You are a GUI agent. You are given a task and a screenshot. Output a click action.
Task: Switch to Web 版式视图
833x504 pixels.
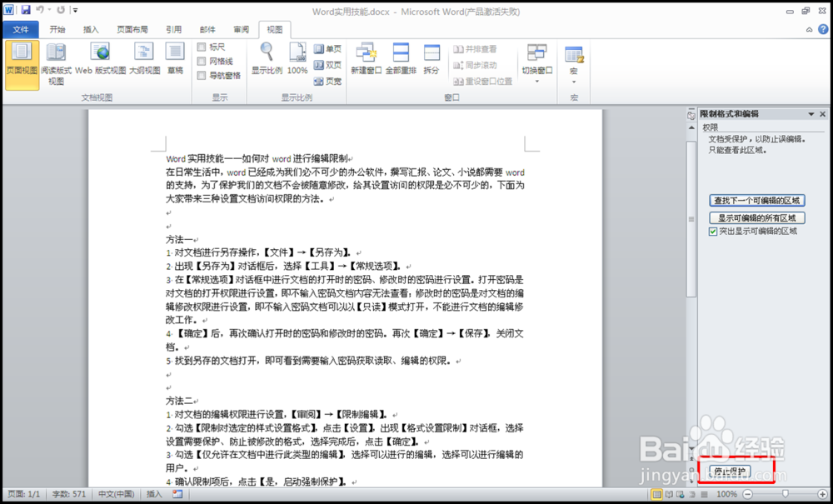point(101,59)
